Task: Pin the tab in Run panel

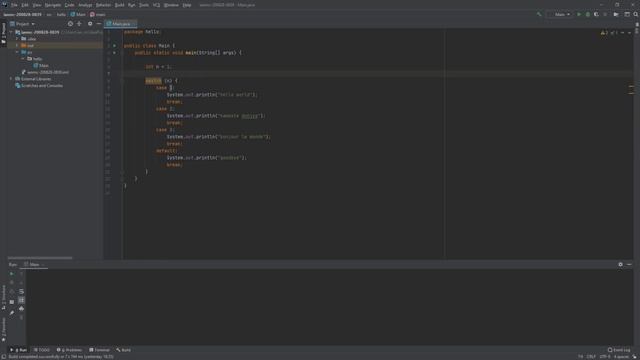Action: (11, 313)
